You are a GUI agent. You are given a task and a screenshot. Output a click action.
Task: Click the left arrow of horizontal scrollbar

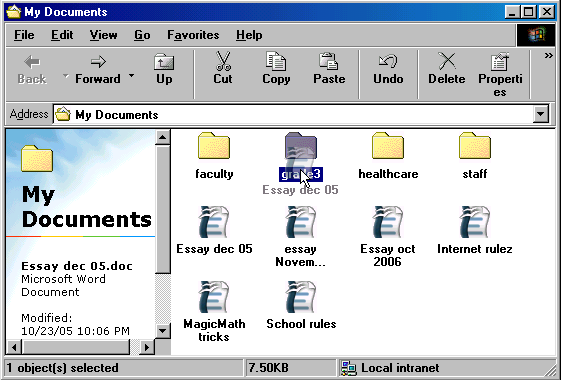tap(14, 347)
